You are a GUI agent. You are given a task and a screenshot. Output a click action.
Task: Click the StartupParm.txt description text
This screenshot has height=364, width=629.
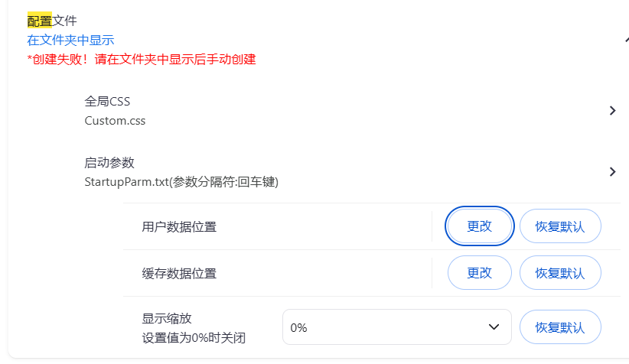click(181, 182)
